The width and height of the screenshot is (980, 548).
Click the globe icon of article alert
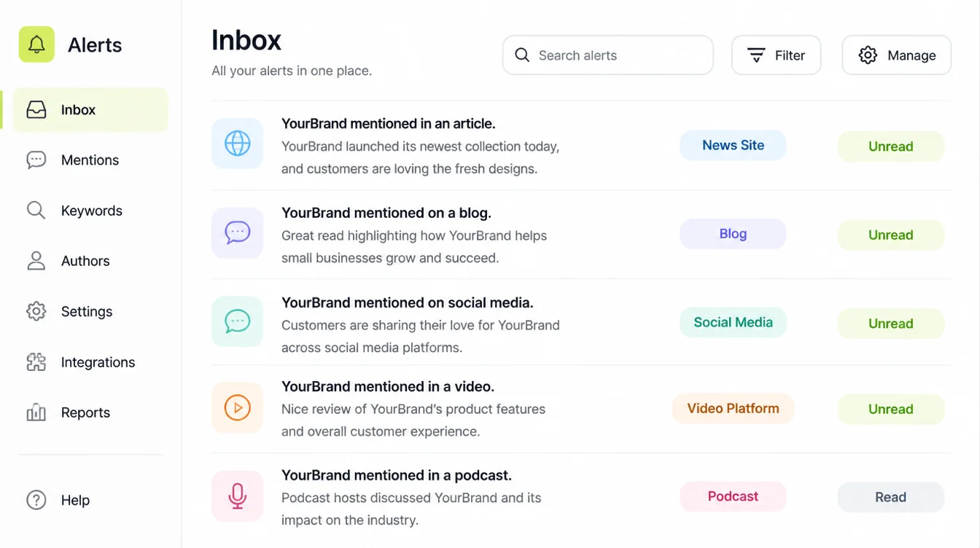(238, 144)
